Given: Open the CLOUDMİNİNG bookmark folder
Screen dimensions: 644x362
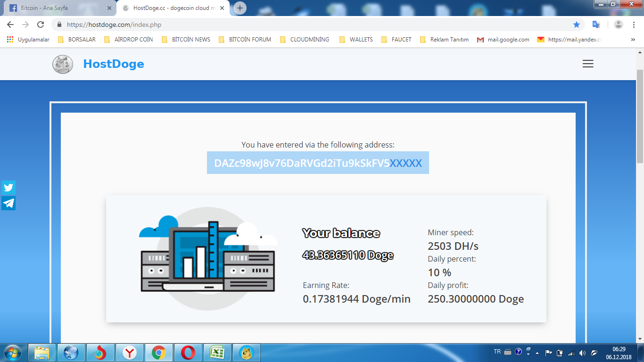Looking at the screenshot, I should 305,40.
